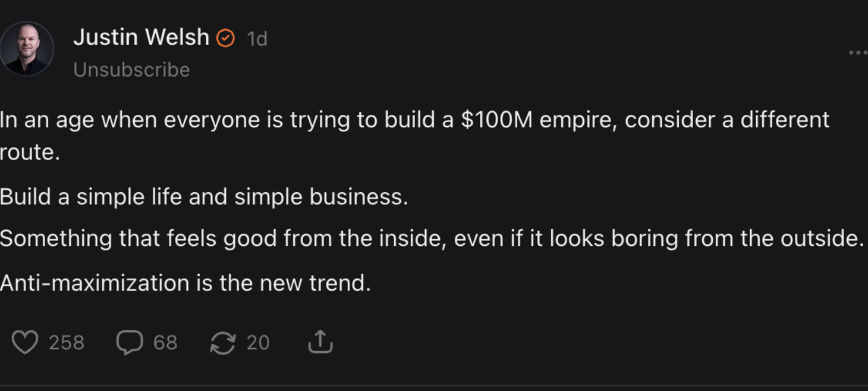The width and height of the screenshot is (868, 391).
Task: Click the 'Anti-maximization is the new trend' text
Action: [186, 283]
